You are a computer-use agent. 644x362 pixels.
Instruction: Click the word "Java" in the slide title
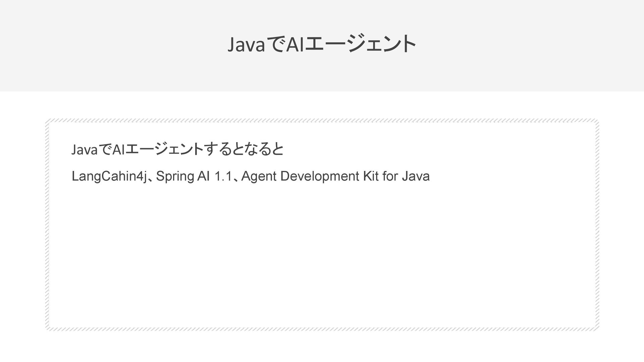pyautogui.click(x=246, y=46)
